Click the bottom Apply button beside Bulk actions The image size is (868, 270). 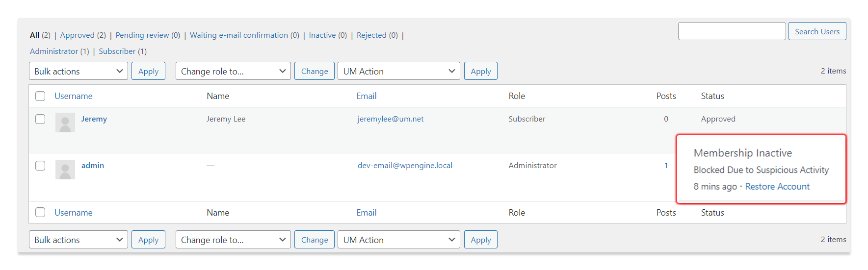coord(148,240)
